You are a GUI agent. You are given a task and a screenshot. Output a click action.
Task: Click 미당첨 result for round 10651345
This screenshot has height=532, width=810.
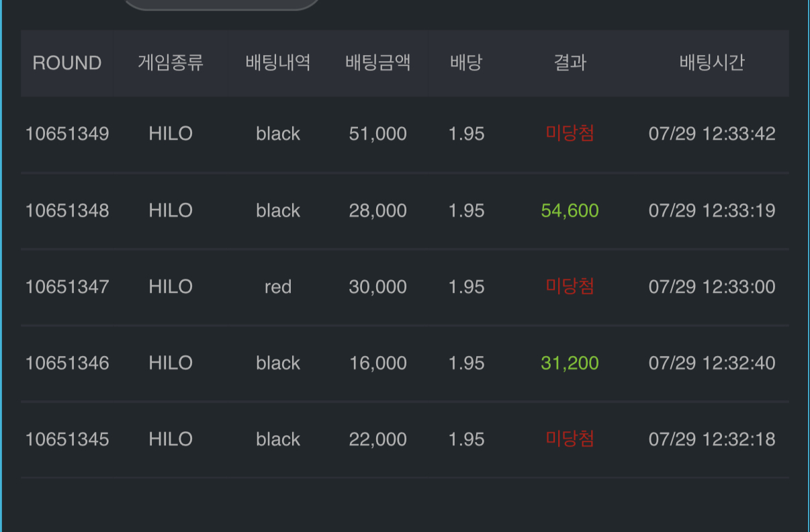pos(570,439)
